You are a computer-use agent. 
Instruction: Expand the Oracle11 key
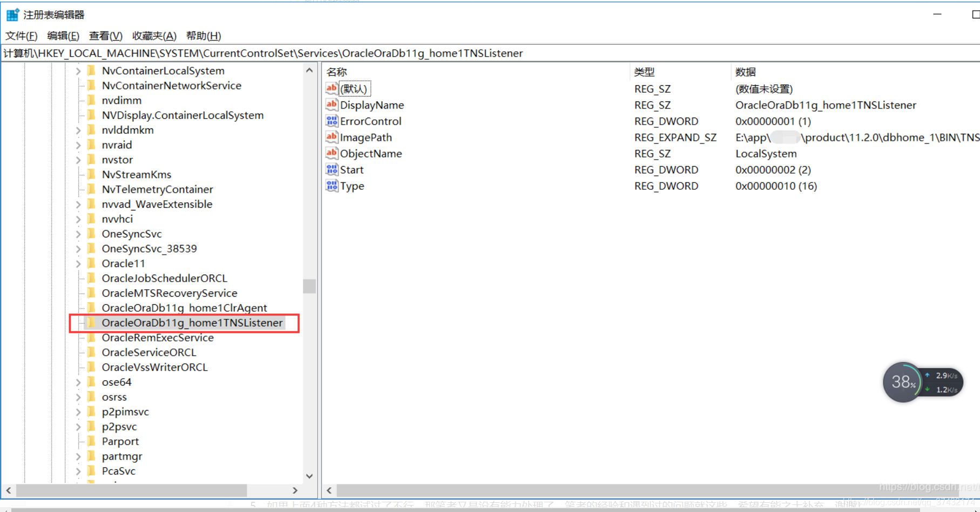pyautogui.click(x=78, y=264)
